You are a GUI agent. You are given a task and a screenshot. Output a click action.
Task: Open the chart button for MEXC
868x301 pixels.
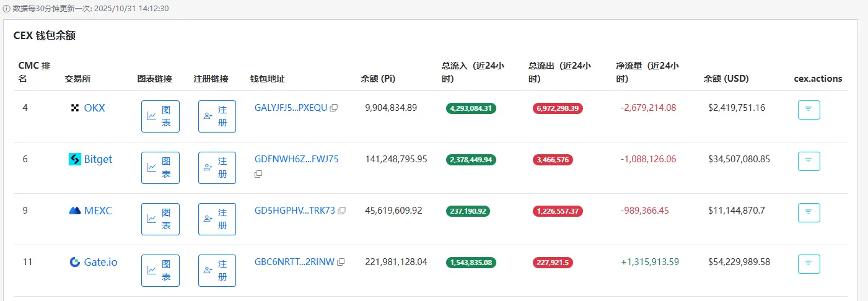(x=160, y=219)
